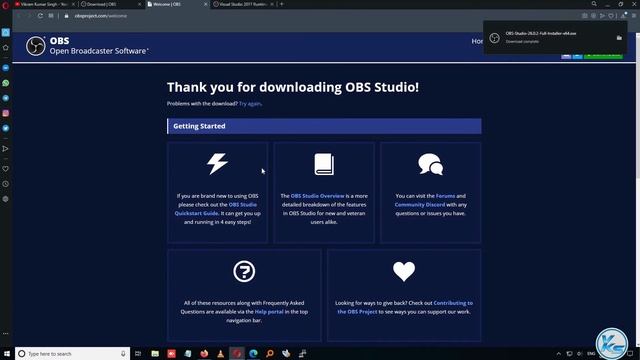
Task: Open the Help portal link
Action: pos(269,312)
